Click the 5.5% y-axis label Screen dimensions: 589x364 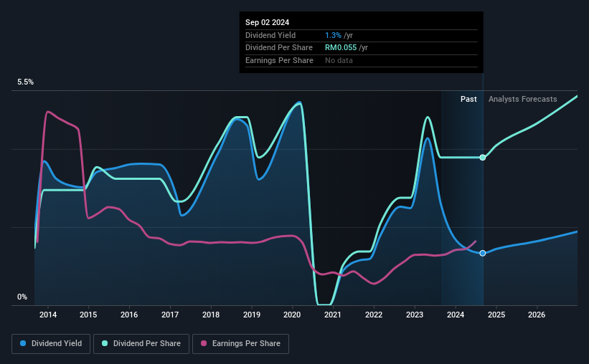point(25,82)
